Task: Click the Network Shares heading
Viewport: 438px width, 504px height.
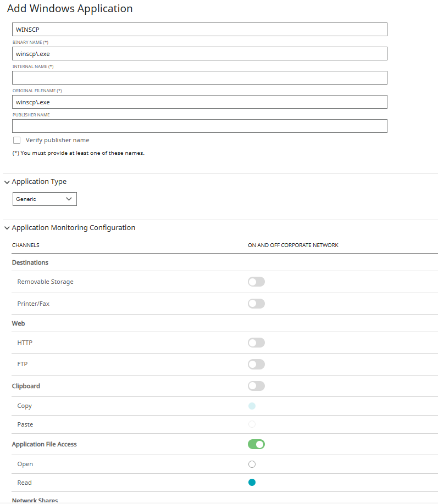Action: pos(35,501)
